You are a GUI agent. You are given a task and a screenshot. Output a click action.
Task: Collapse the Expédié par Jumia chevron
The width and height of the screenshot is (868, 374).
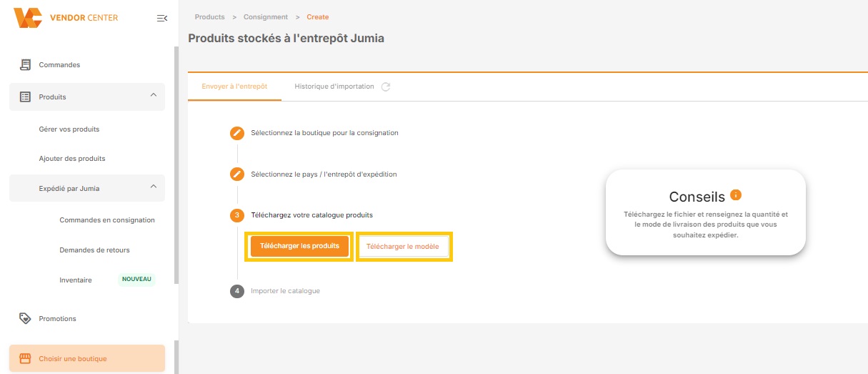(x=153, y=187)
